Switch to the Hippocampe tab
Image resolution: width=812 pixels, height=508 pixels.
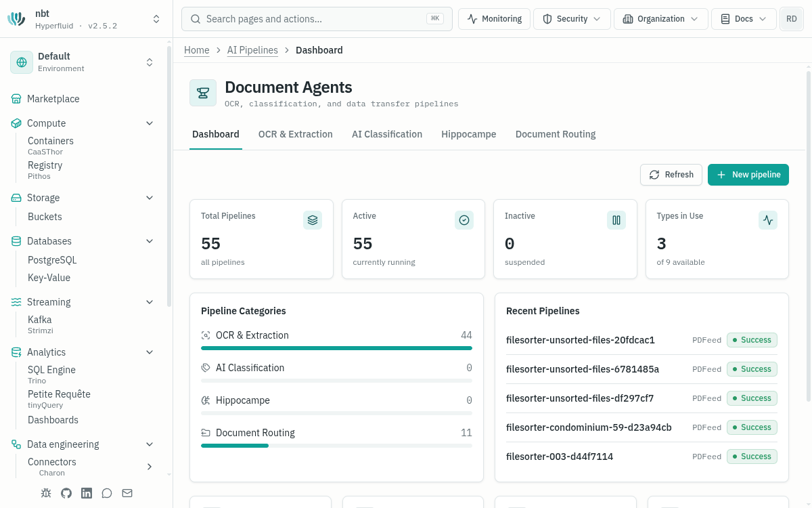(469, 134)
